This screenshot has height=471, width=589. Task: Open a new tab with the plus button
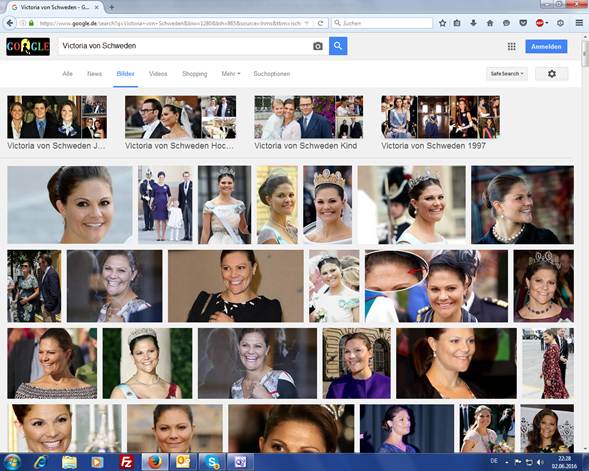[x=112, y=7]
